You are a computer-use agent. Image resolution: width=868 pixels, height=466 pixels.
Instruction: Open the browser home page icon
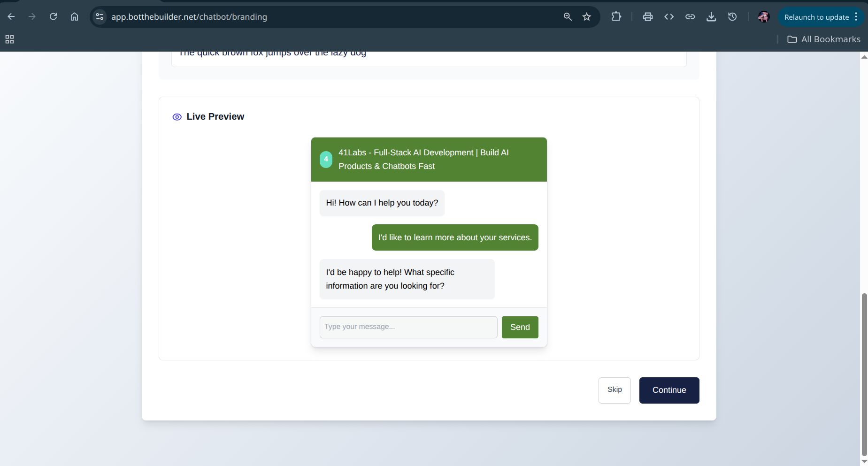pyautogui.click(x=74, y=17)
